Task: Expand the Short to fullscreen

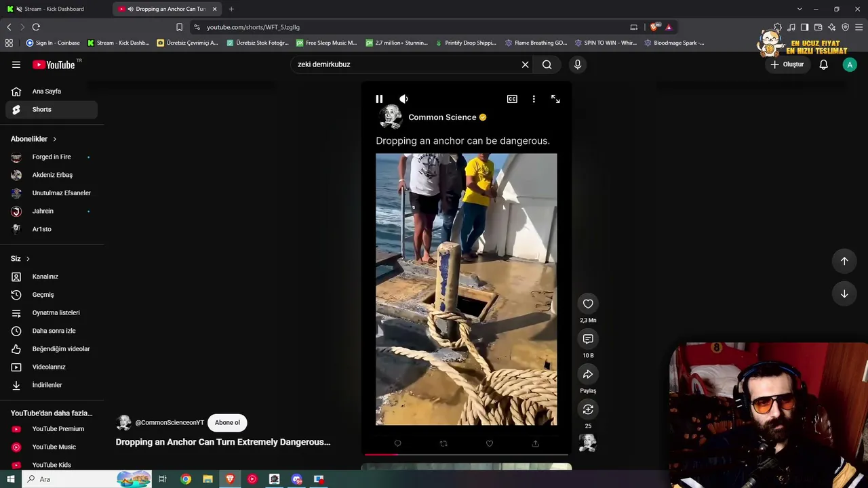Action: pos(555,99)
